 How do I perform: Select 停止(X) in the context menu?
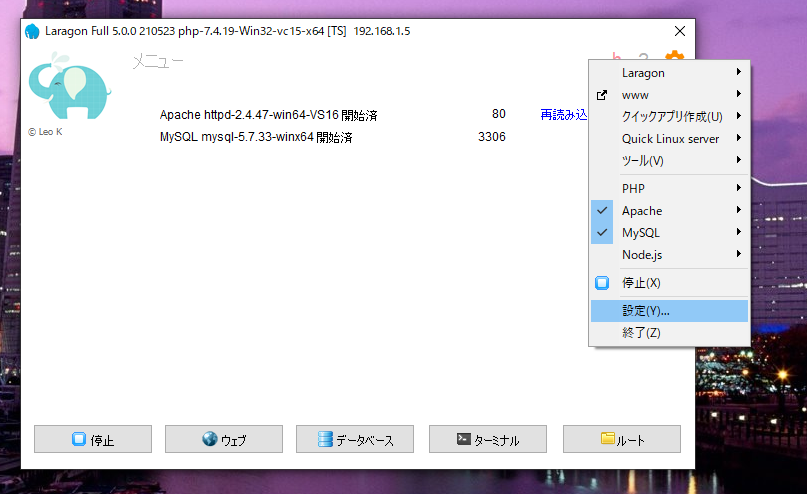point(669,283)
